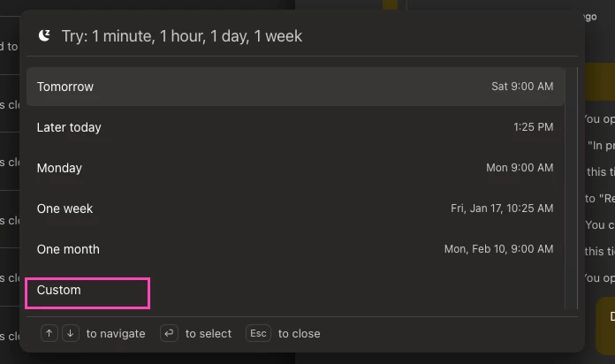Click the 'to close' hint text
The width and height of the screenshot is (615, 364).
click(x=299, y=334)
